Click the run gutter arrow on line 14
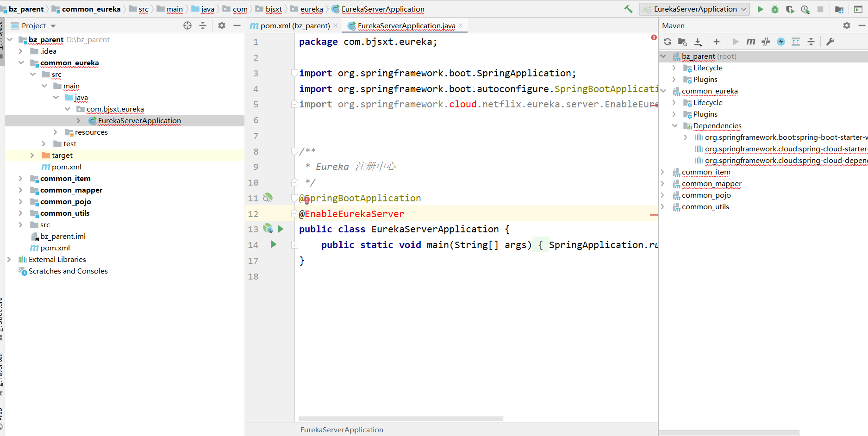868x436 pixels. coord(273,244)
